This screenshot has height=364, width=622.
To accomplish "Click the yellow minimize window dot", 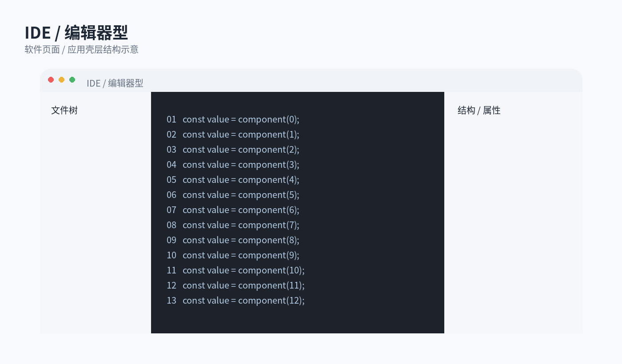I will click(x=61, y=80).
